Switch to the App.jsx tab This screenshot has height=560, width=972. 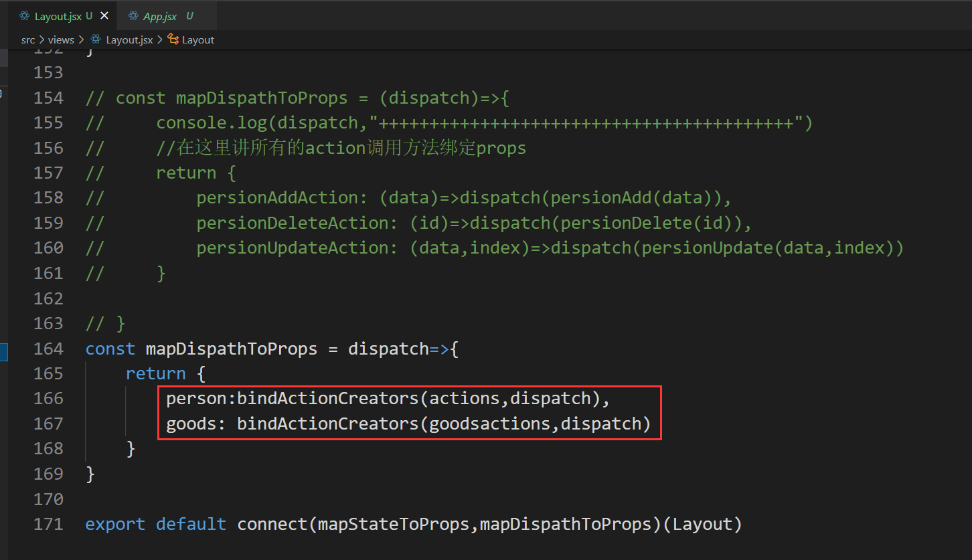pyautogui.click(x=159, y=15)
